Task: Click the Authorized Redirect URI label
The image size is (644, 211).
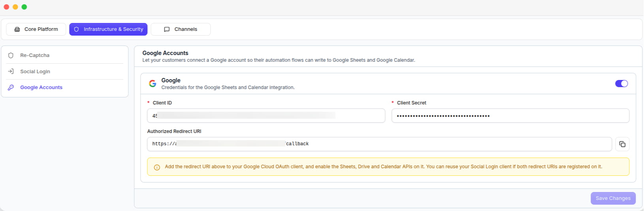Action: coord(174,131)
